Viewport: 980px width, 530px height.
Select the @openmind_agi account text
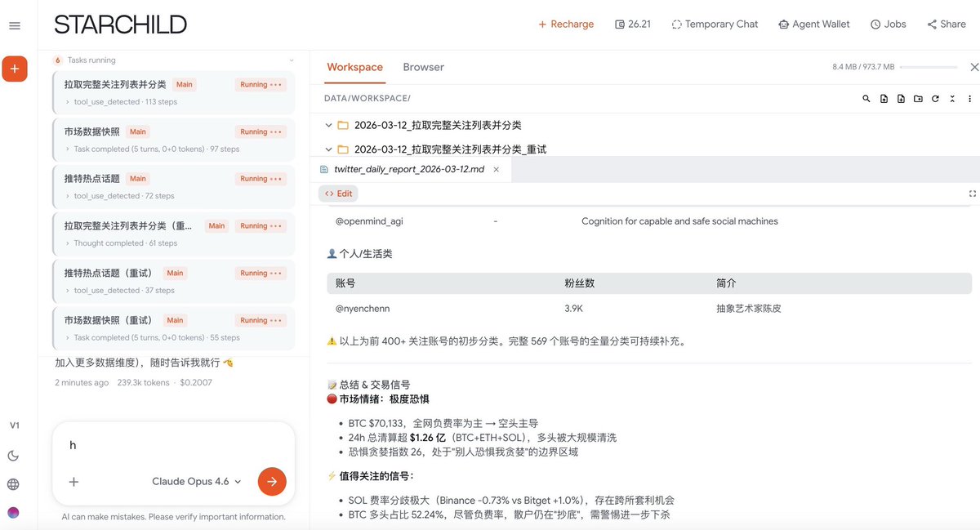click(x=369, y=221)
